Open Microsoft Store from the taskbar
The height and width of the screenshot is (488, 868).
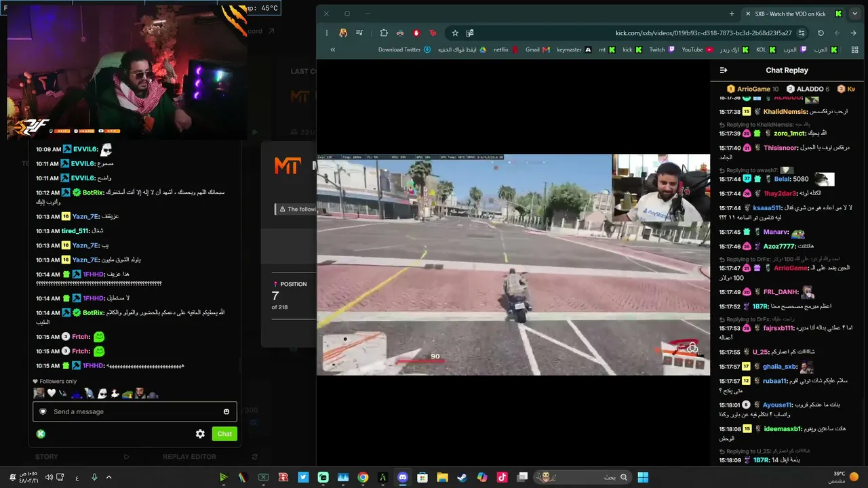(422, 477)
